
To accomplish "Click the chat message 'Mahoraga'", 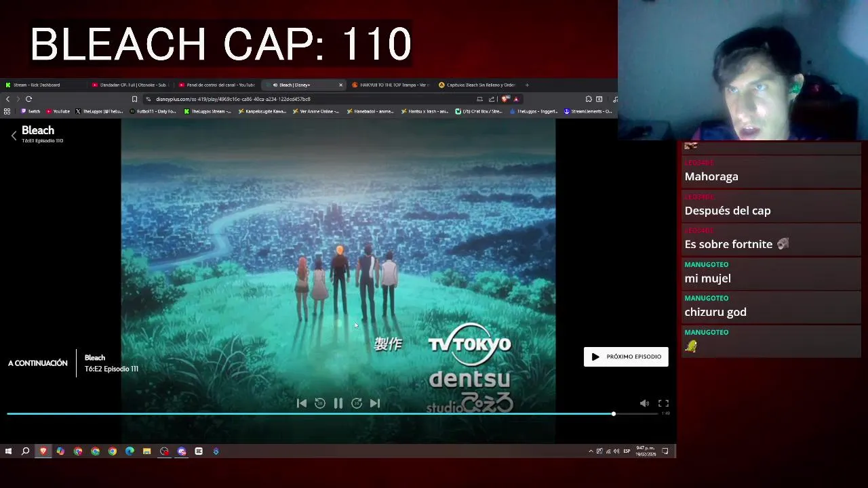I will 711,176.
